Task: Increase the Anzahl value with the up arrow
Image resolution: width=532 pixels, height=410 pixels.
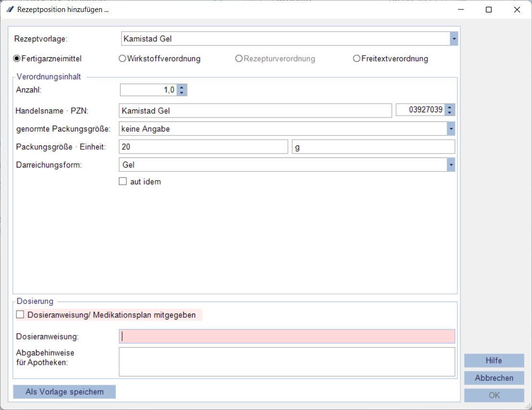Action: 182,87
